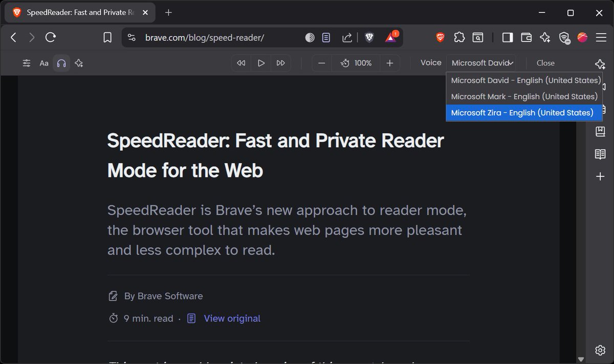Open Leo sparkle icon at sidebar top
614x364 pixels.
600,64
